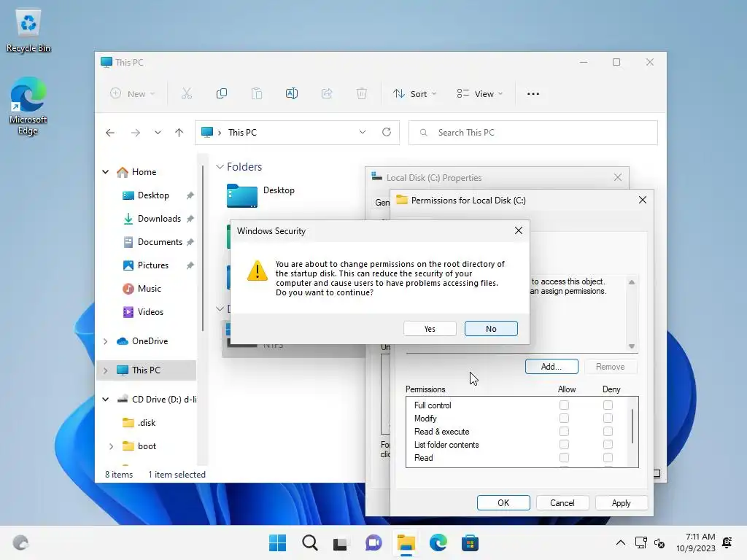
Task: Expand the This PC tree node
Action: (106, 370)
